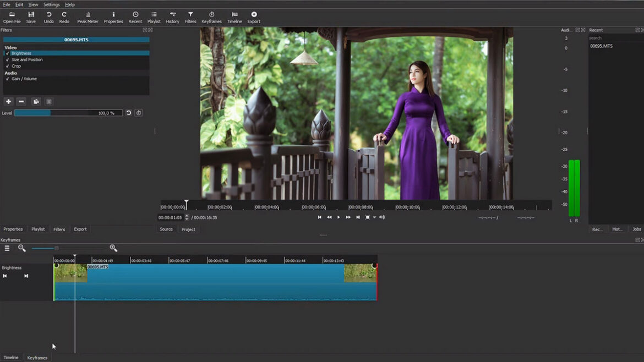This screenshot has width=644, height=362.
Task: Switch to the Timeline tab
Action: pos(11,358)
